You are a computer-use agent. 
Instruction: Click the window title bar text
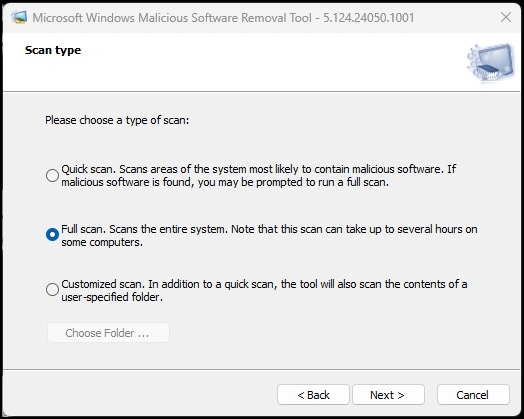223,17
